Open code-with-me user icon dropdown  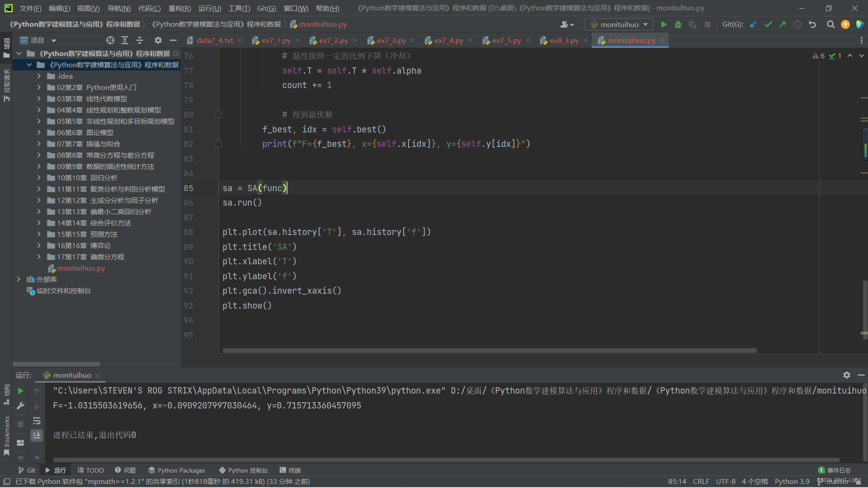point(566,24)
